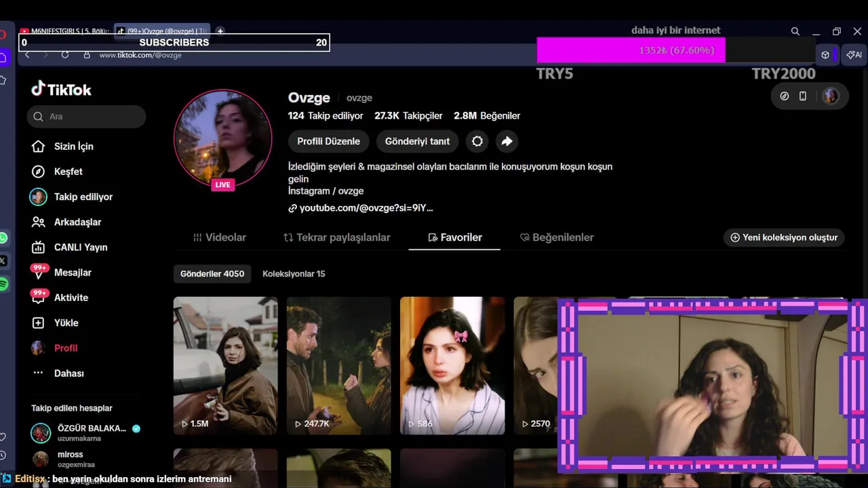Open a new browser tab with plus
Screen dimensions: 868x488
click(220, 31)
